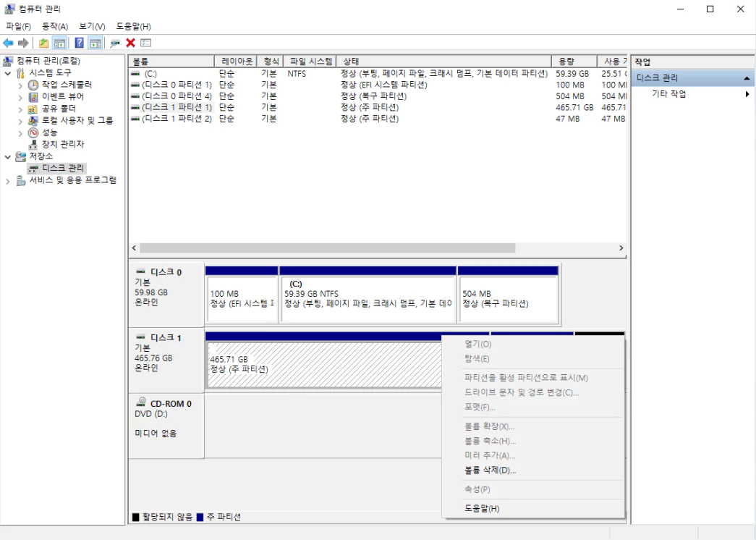The image size is (756, 540).
Task: Collapse the 저장소 tree node
Action: click(8, 157)
